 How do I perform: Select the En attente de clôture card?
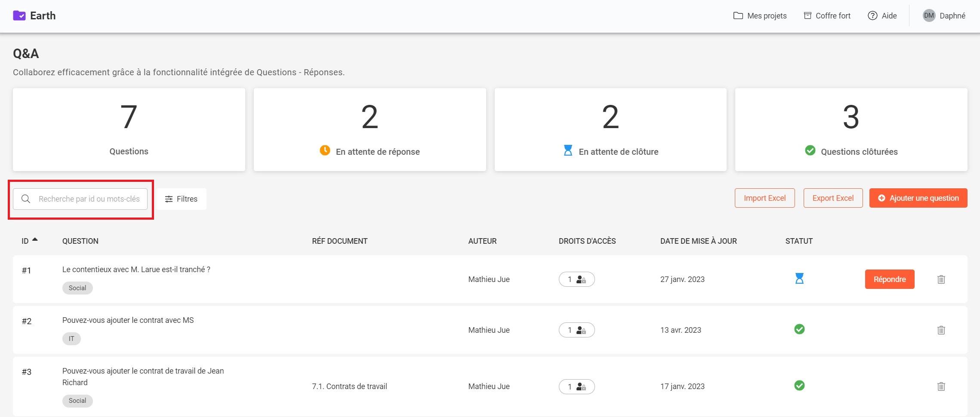(610, 129)
